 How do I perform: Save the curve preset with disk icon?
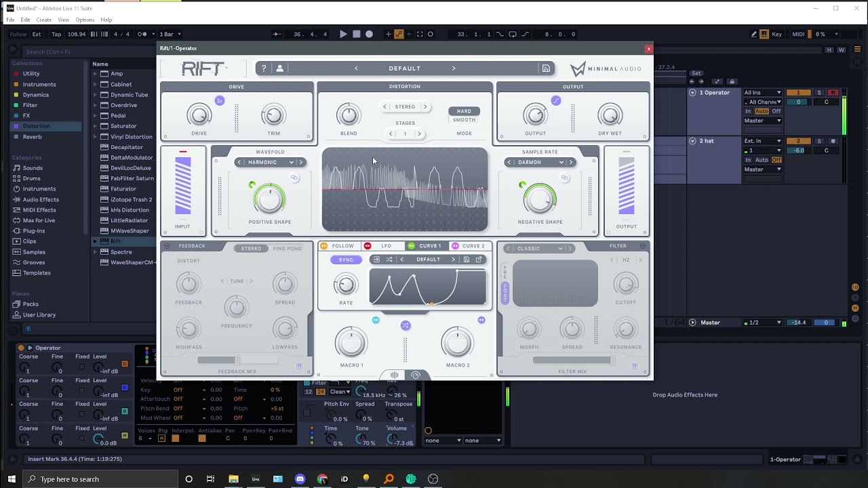click(467, 260)
